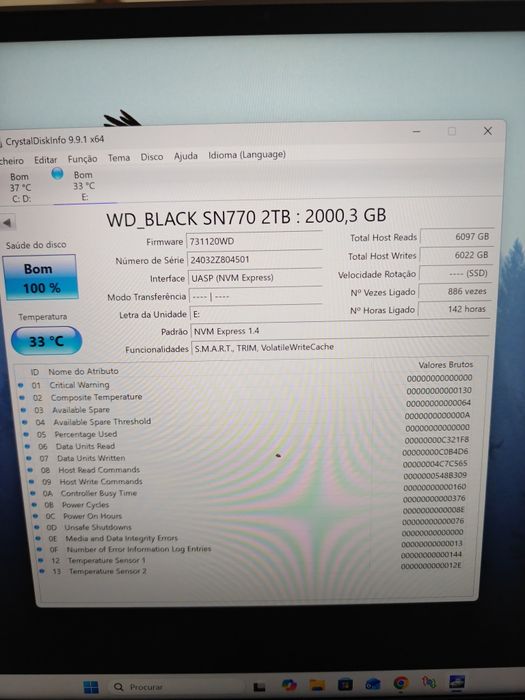Select the Unsafe Shutdowns row

[x=250, y=525]
